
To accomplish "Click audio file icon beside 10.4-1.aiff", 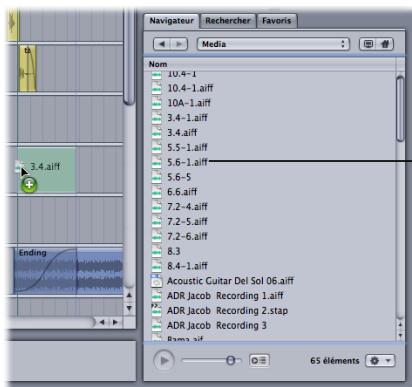I will tap(156, 88).
